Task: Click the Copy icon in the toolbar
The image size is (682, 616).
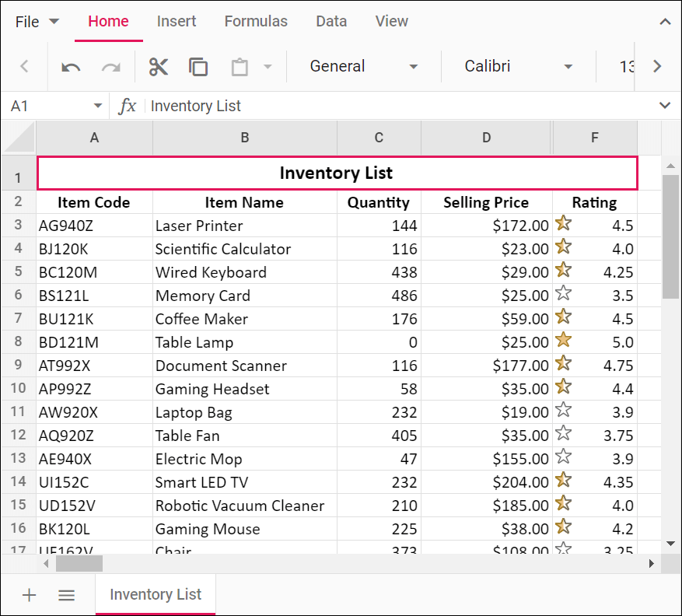Action: pyautogui.click(x=198, y=67)
